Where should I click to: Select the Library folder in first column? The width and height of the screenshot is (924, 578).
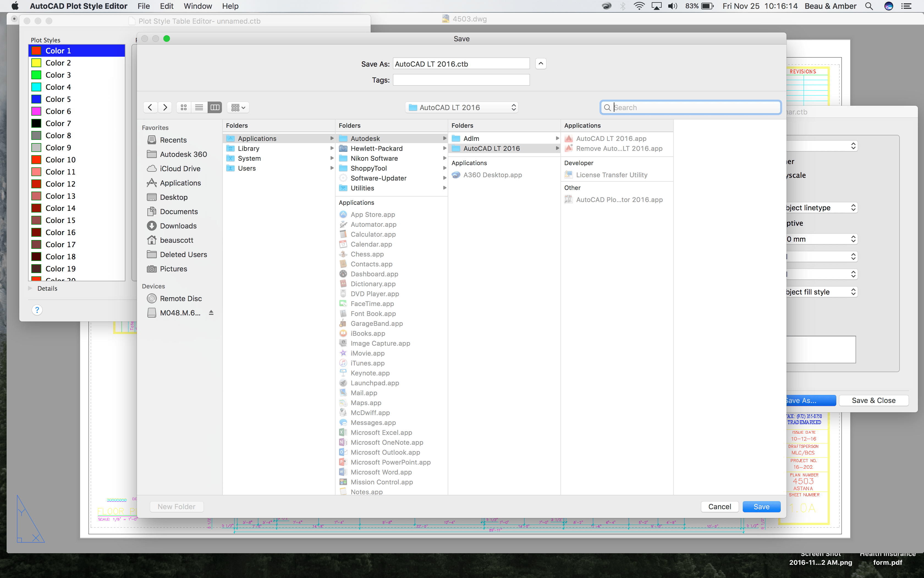click(279, 148)
